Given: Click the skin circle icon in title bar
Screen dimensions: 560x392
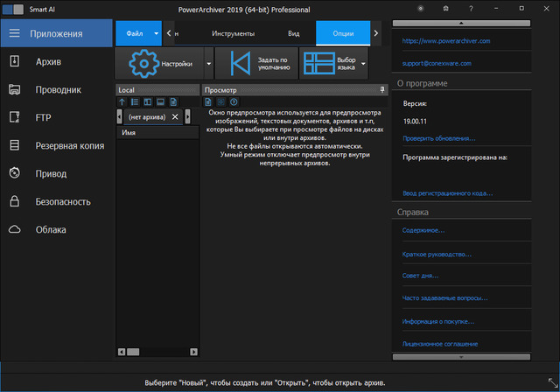Looking at the screenshot, I should [421, 9].
